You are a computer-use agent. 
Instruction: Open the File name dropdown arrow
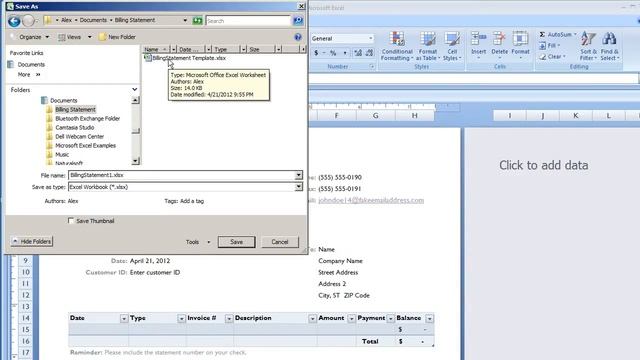pyautogui.click(x=299, y=175)
